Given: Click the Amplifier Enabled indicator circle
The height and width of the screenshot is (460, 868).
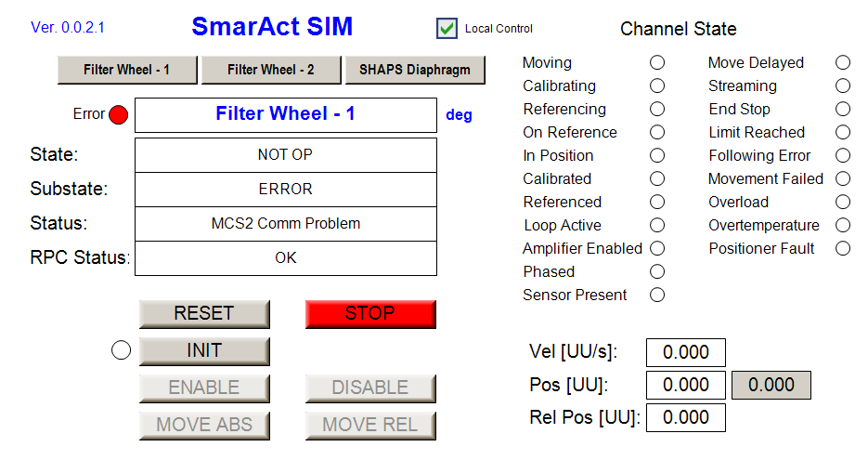Looking at the screenshot, I should [x=657, y=249].
